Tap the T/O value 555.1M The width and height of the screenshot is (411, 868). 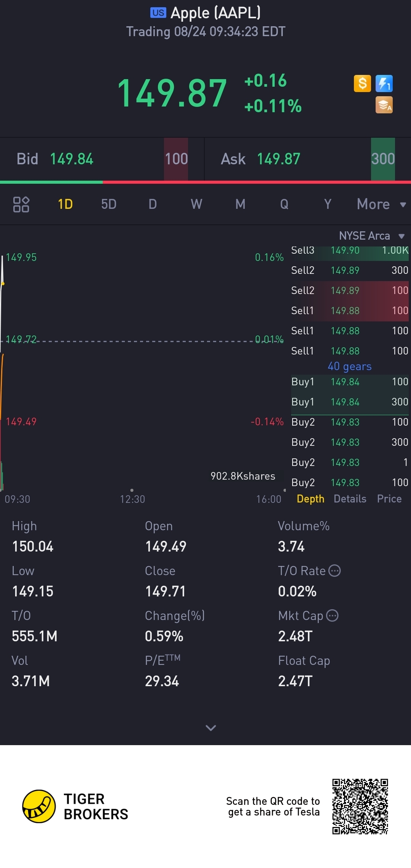35,636
